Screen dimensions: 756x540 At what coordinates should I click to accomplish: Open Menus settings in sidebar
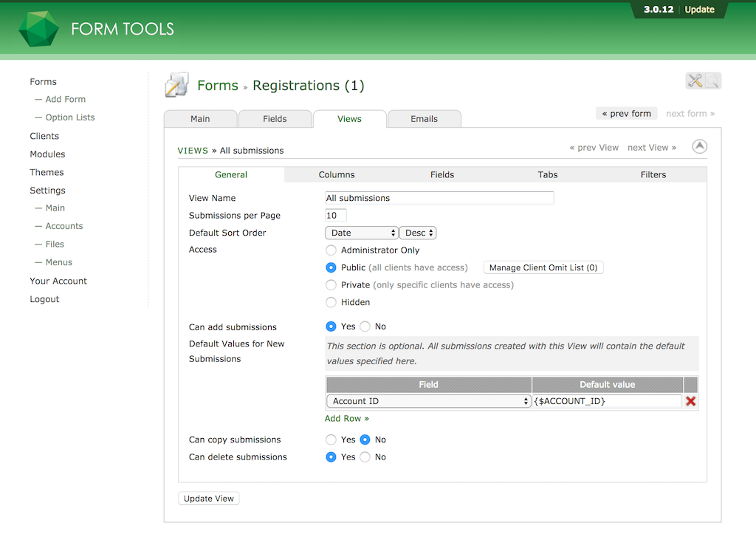pos(59,262)
